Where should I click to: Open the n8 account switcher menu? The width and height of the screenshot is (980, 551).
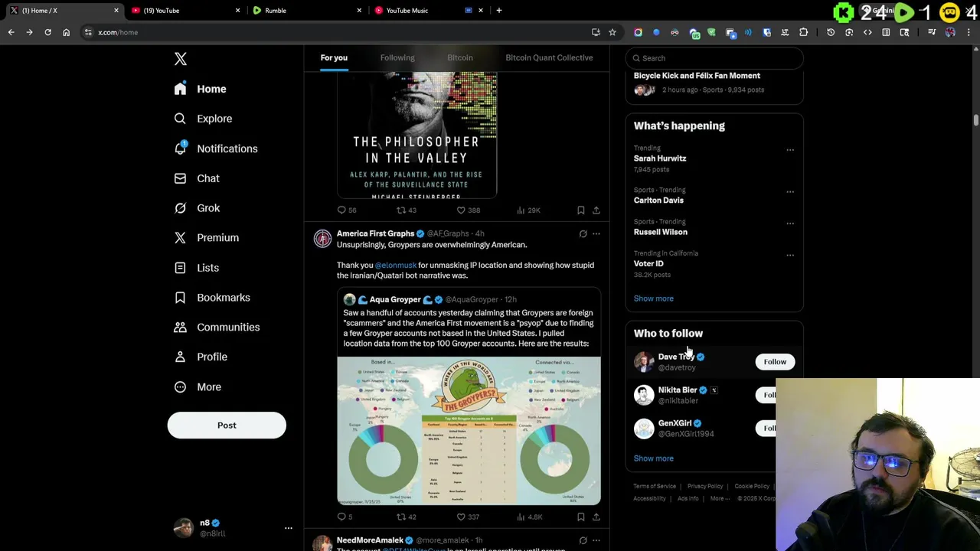[x=231, y=527]
